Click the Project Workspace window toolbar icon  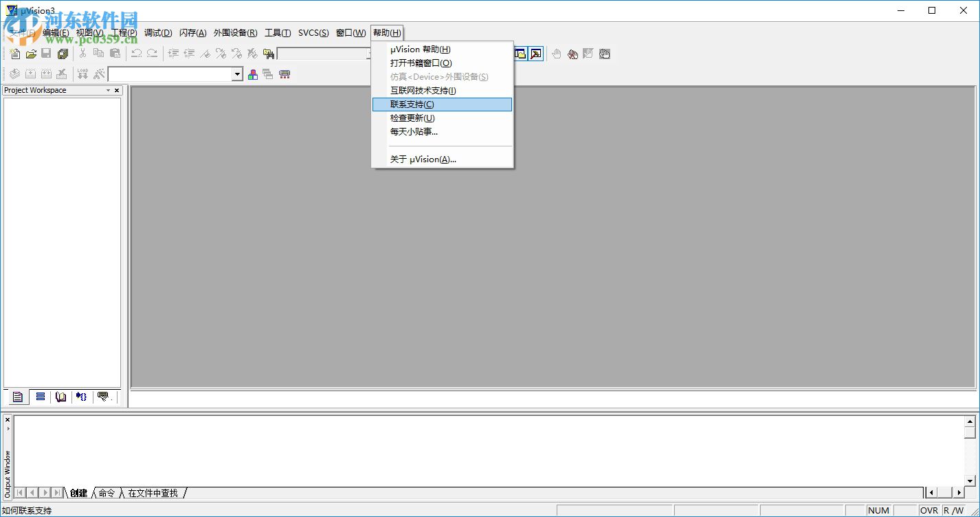point(520,54)
